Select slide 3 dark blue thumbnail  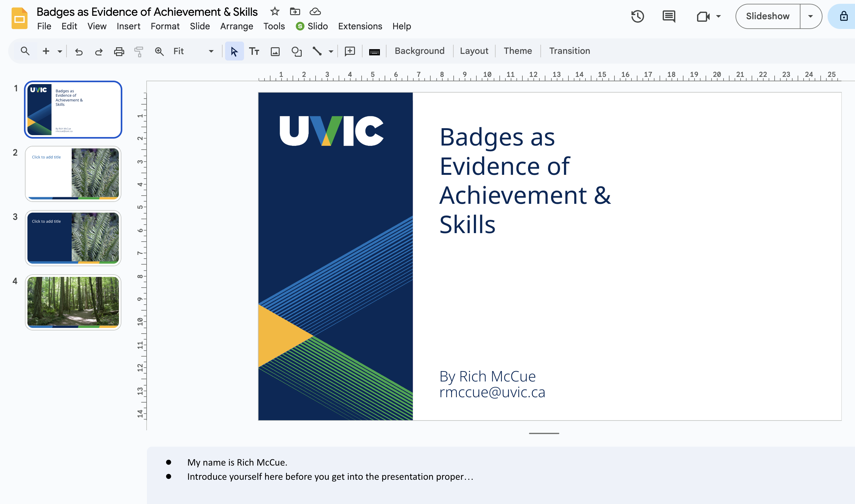pyautogui.click(x=73, y=238)
